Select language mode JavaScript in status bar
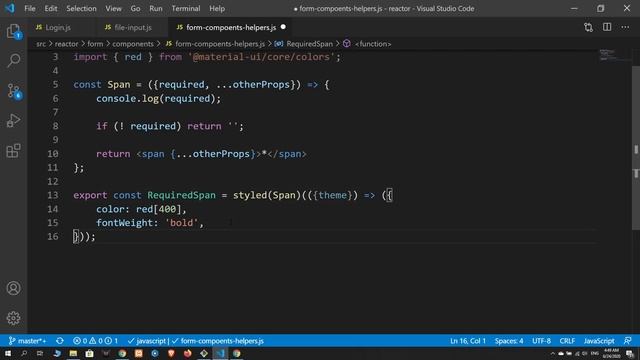Screen dimensions: 640x360 (599, 341)
